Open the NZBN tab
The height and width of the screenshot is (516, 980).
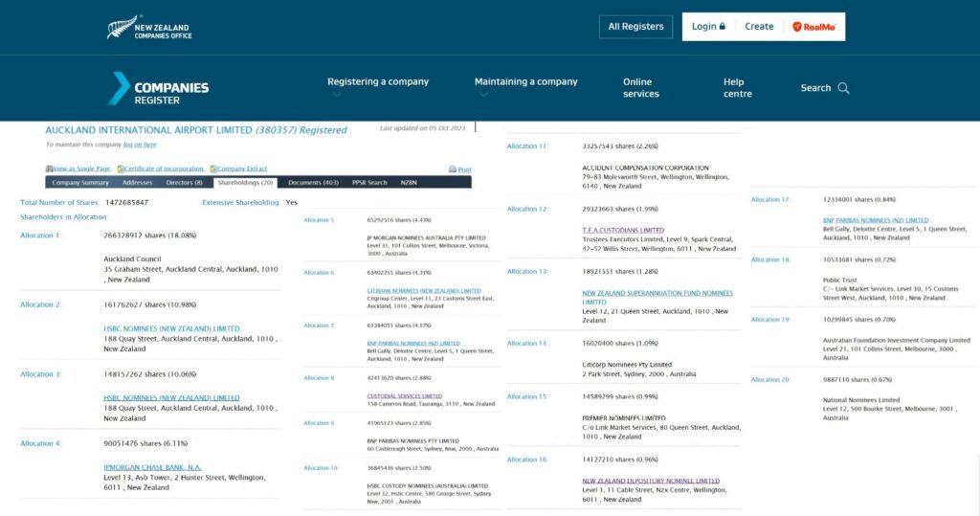409,183
